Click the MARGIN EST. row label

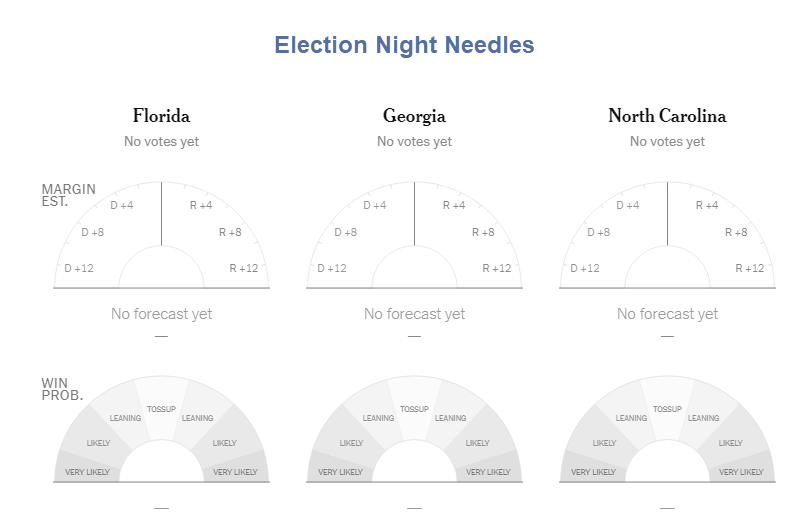click(56, 195)
